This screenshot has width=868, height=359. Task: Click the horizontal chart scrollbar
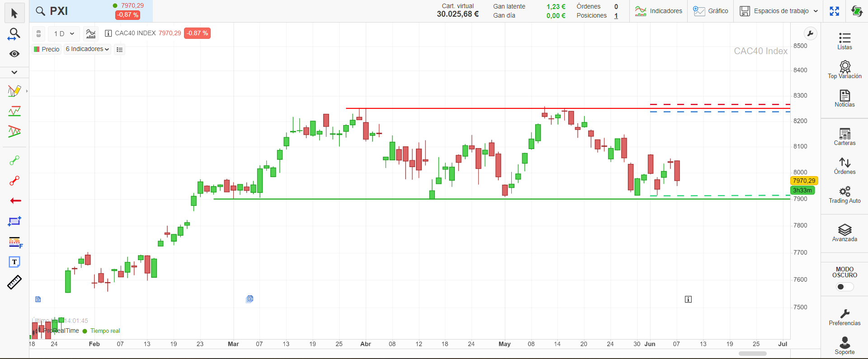pyautogui.click(x=752, y=354)
